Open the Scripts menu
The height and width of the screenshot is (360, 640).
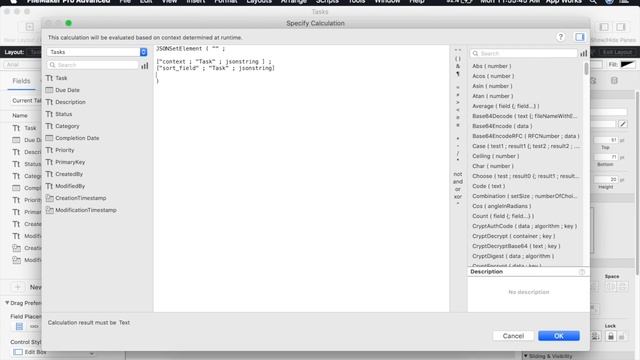[327, 2]
